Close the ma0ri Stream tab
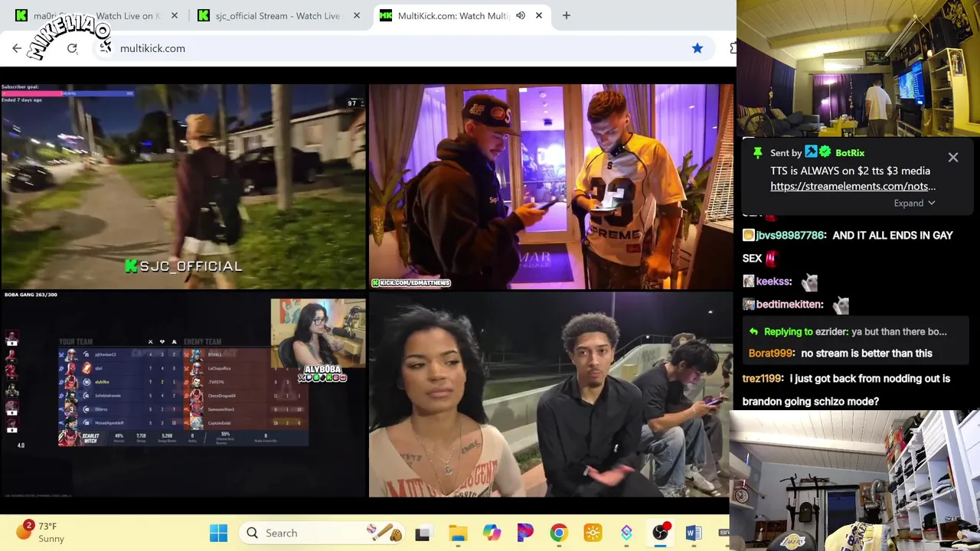The image size is (980, 551). point(175,15)
